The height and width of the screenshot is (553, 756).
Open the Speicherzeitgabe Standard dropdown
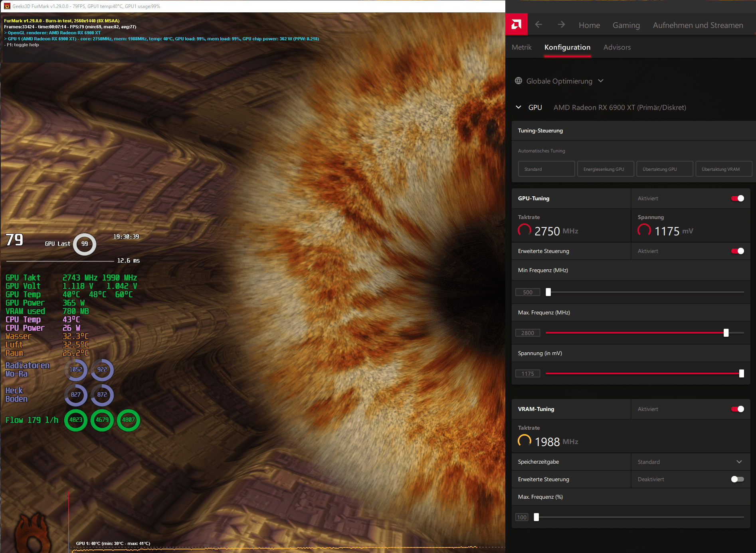691,462
